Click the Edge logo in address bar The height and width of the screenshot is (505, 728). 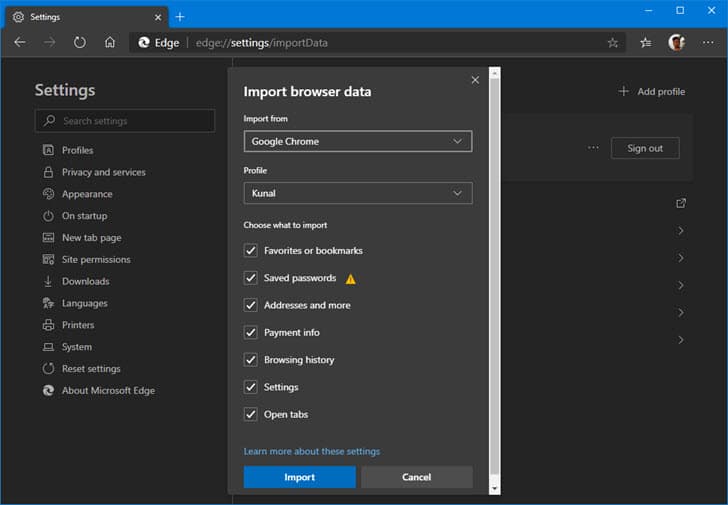pos(144,43)
